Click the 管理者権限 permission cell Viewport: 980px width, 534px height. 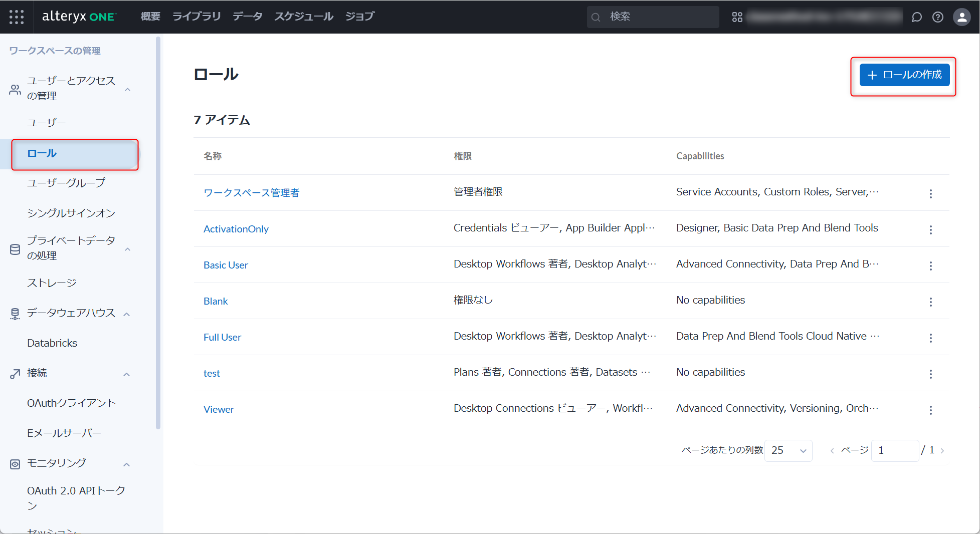pos(478,192)
